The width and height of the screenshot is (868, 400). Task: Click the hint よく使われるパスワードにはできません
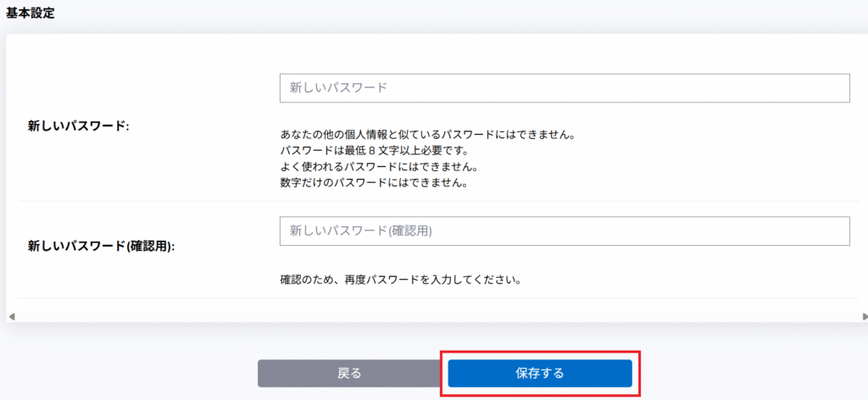point(378,166)
